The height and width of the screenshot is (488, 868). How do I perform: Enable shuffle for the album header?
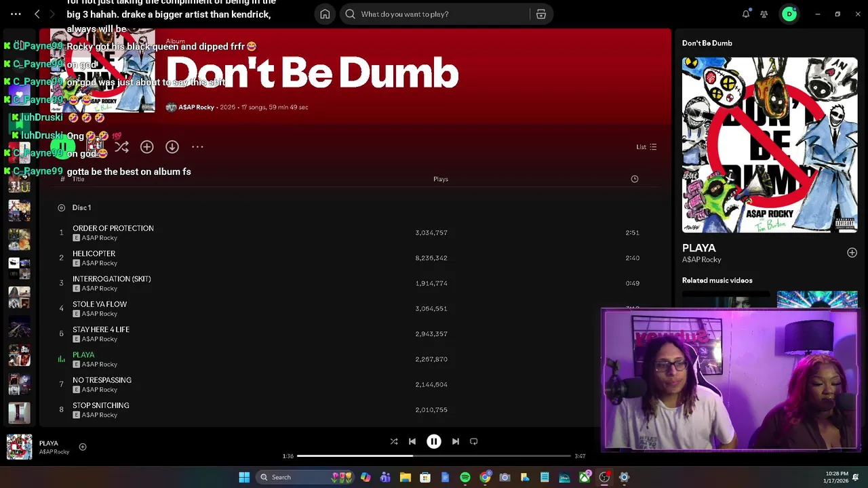coord(121,146)
